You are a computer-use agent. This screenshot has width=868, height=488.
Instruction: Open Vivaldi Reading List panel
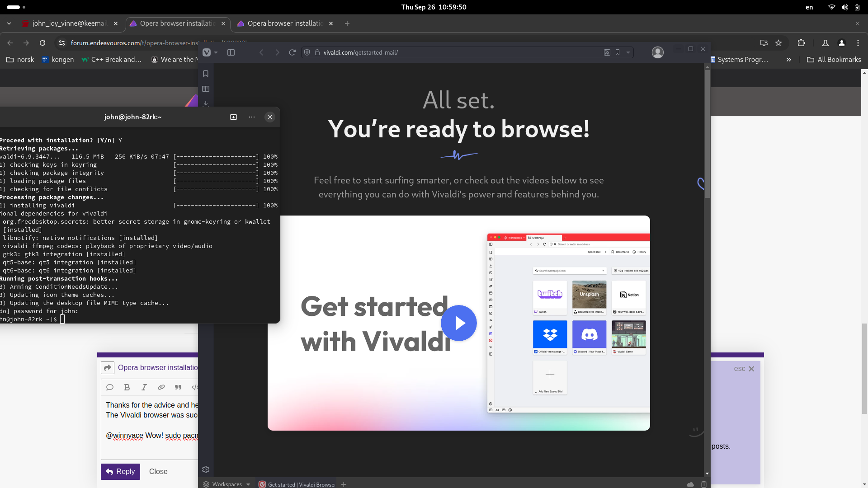tap(206, 89)
